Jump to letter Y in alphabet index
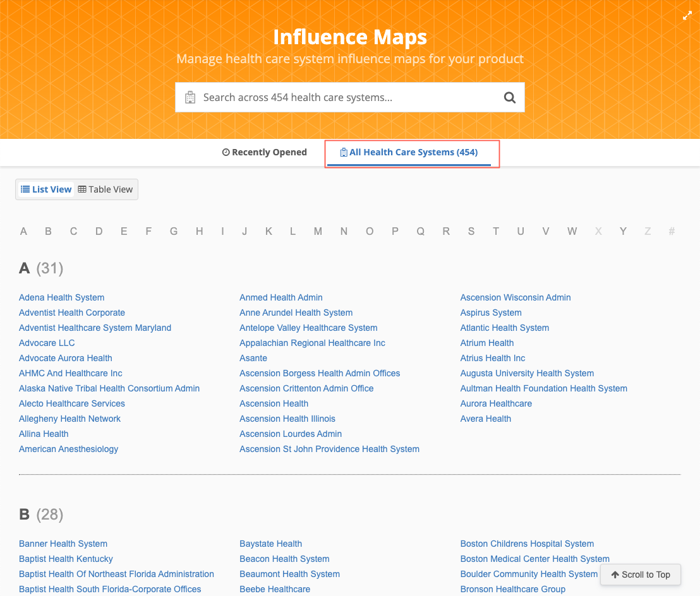700x596 pixels. (x=623, y=231)
